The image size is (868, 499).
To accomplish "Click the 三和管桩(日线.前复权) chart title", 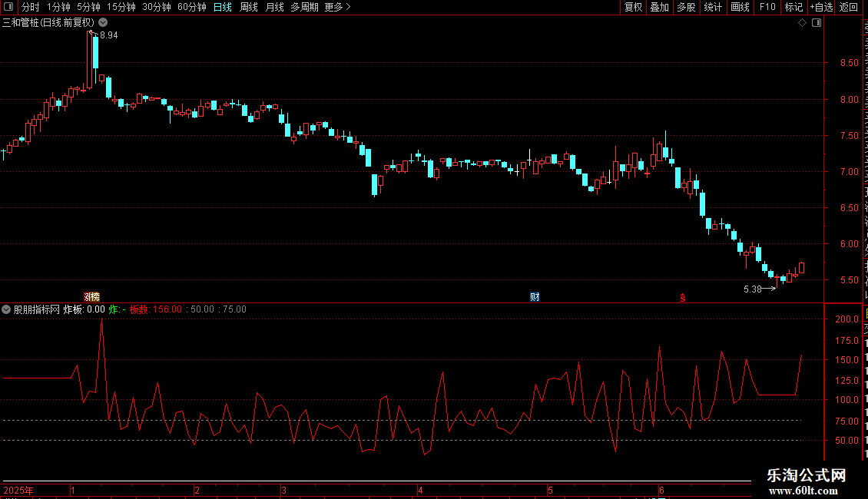I will coord(48,23).
